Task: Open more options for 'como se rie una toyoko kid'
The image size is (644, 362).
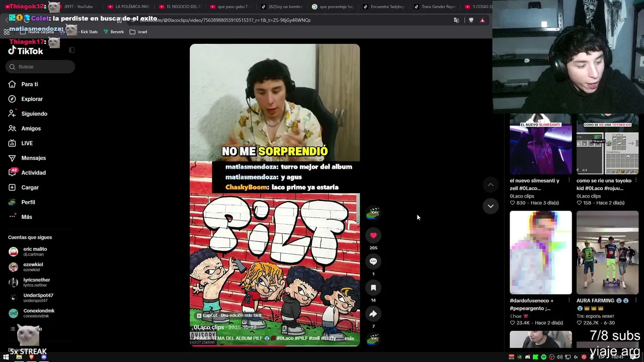Action: (x=636, y=180)
